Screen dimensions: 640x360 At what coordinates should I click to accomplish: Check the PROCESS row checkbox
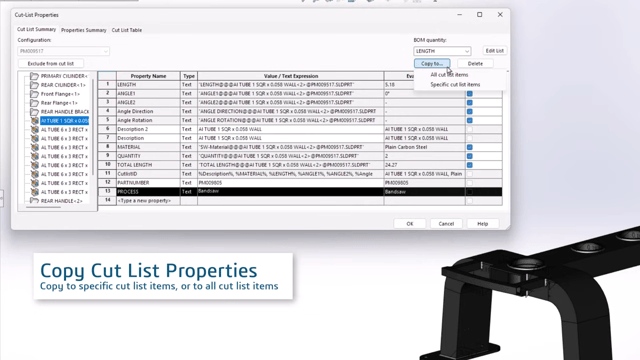(470, 192)
